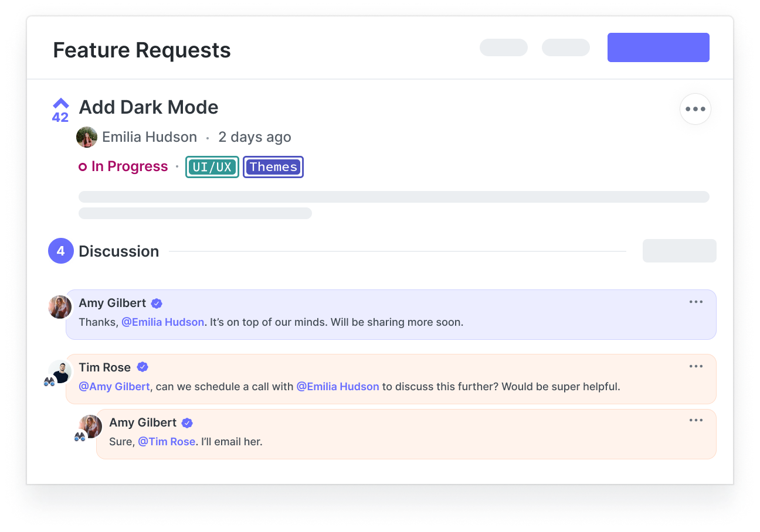Open options for Amy Gilbert's reply comment

(696, 420)
